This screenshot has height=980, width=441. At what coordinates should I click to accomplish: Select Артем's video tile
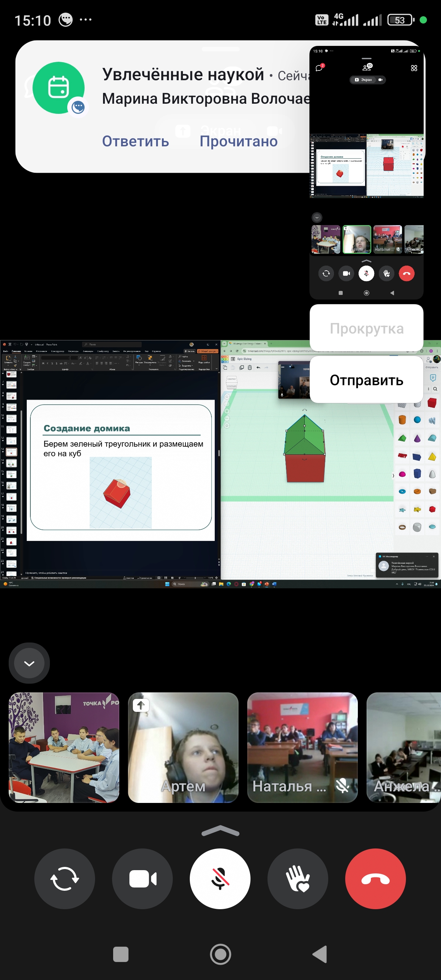[x=183, y=747]
